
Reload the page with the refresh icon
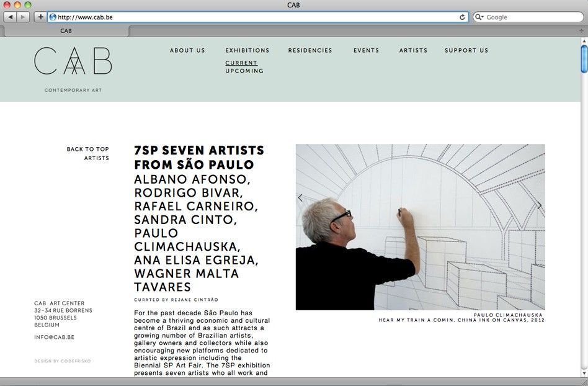coord(462,17)
